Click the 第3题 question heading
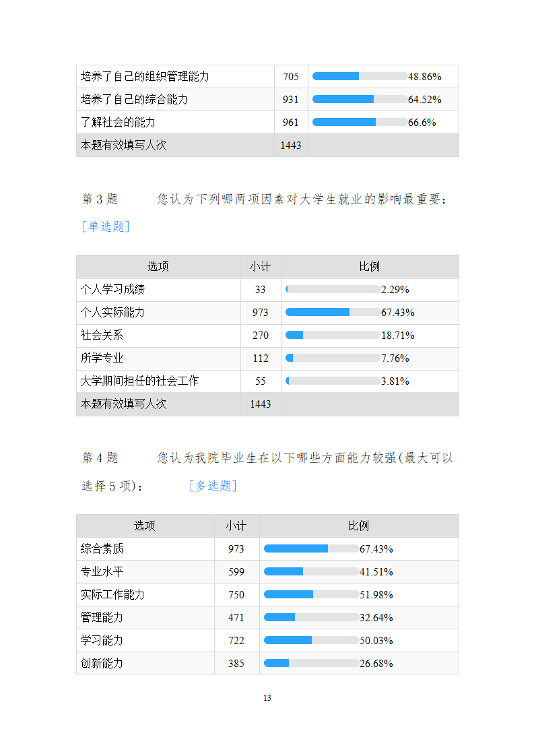534x756 pixels. point(100,199)
